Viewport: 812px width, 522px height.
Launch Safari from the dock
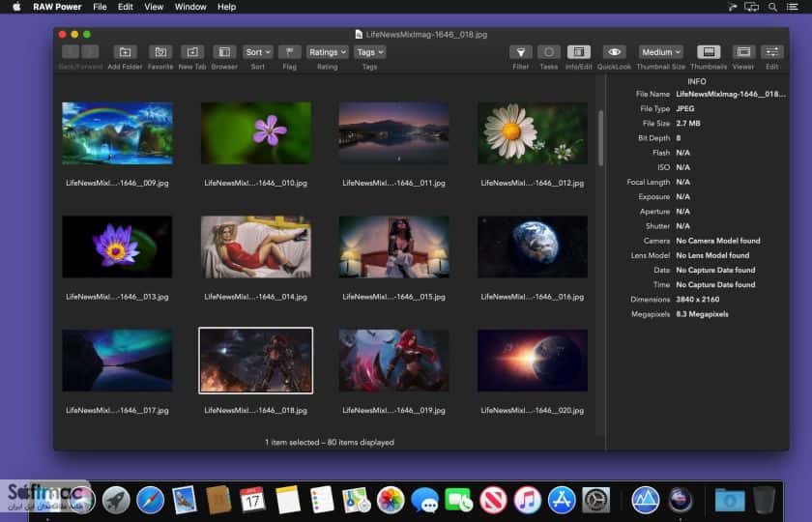click(x=150, y=501)
